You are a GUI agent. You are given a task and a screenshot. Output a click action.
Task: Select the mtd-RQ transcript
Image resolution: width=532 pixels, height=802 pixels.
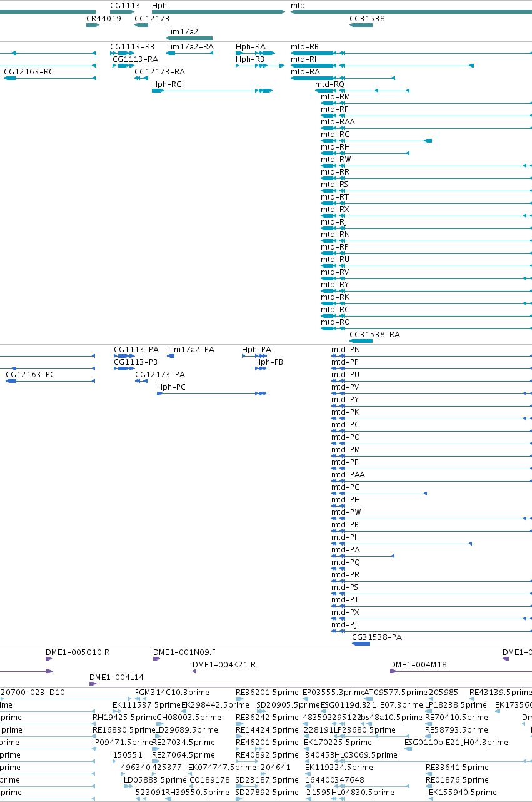[x=329, y=84]
